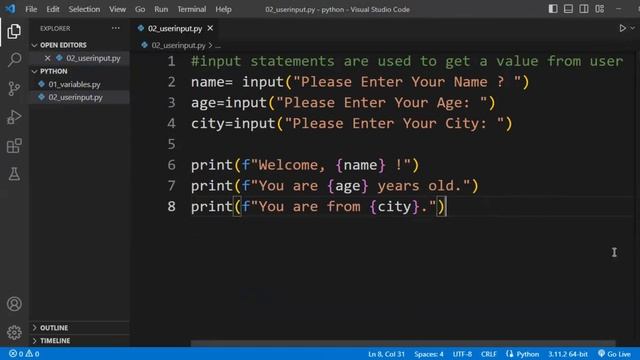Open the Run and Debug view
Viewport: 640px width, 360px height.
coord(14,117)
